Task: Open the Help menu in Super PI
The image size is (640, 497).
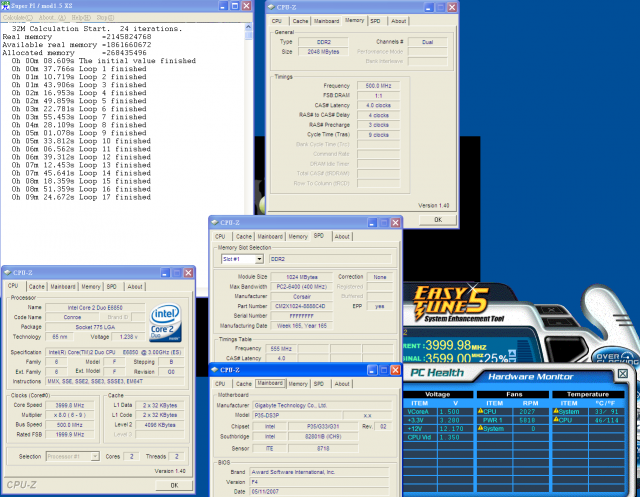Action: coord(81,18)
